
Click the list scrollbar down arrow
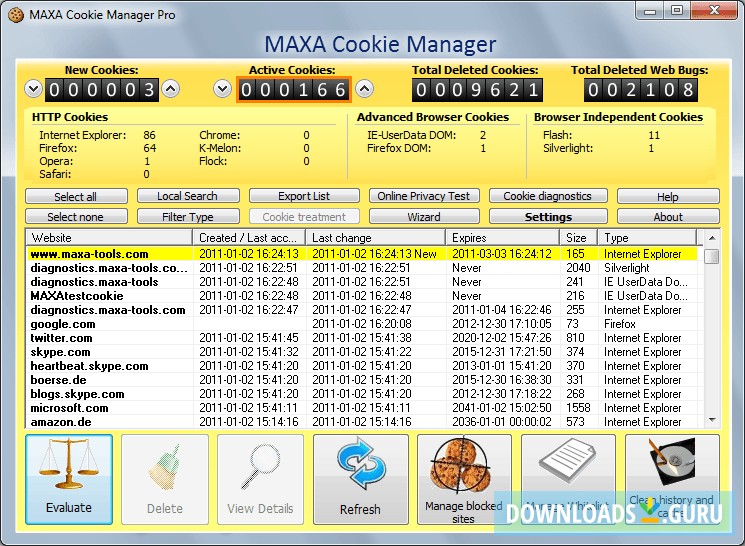712,420
